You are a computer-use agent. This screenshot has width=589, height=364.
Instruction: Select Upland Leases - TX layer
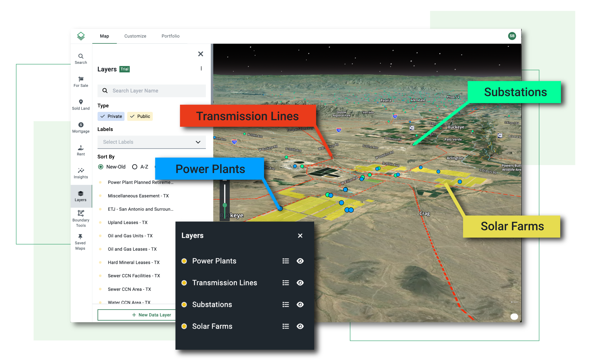click(128, 222)
